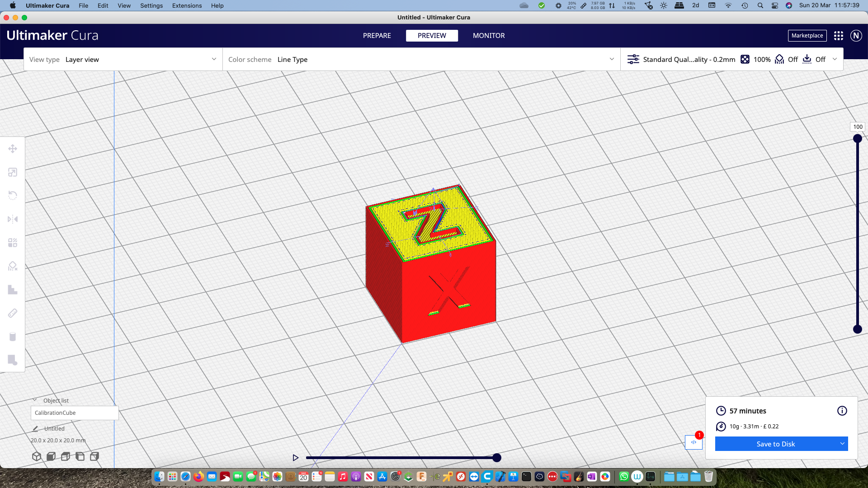Open the Extensions menu
The height and width of the screenshot is (488, 868).
click(187, 5)
